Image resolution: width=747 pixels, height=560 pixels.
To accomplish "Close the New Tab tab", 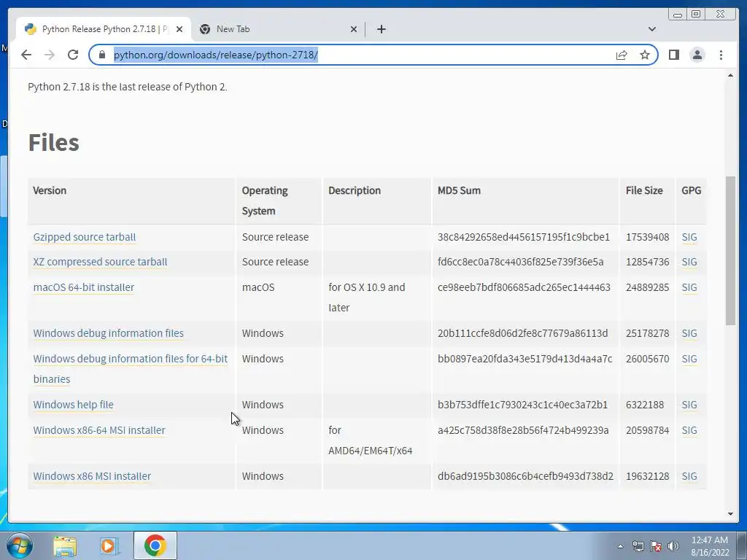I will pos(354,29).
